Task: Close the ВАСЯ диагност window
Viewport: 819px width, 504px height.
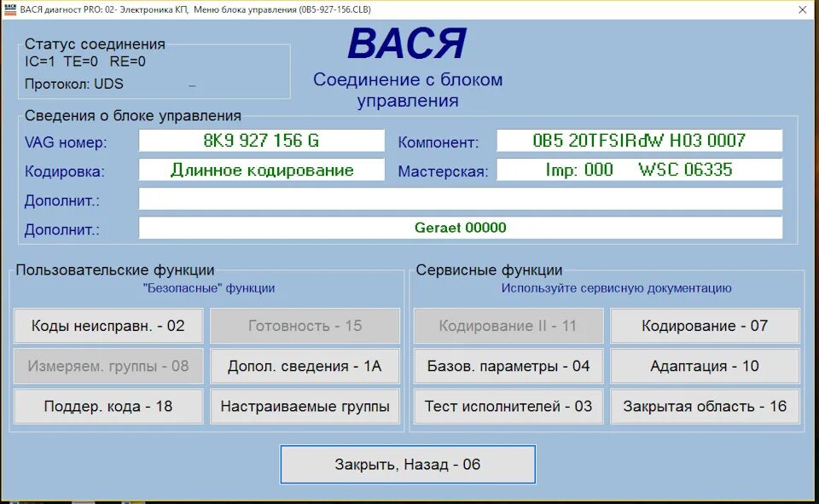Action: [x=803, y=9]
